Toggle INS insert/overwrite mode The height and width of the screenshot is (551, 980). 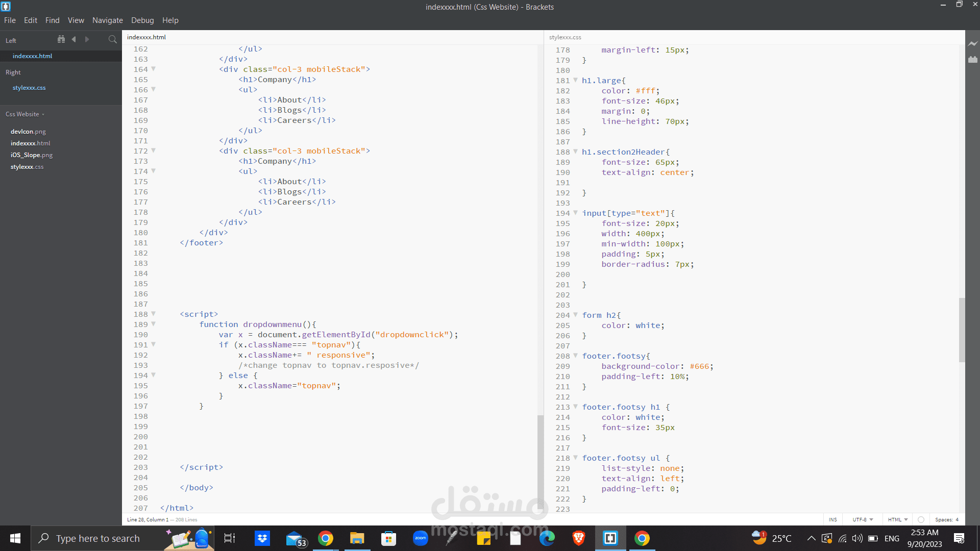coord(833,519)
